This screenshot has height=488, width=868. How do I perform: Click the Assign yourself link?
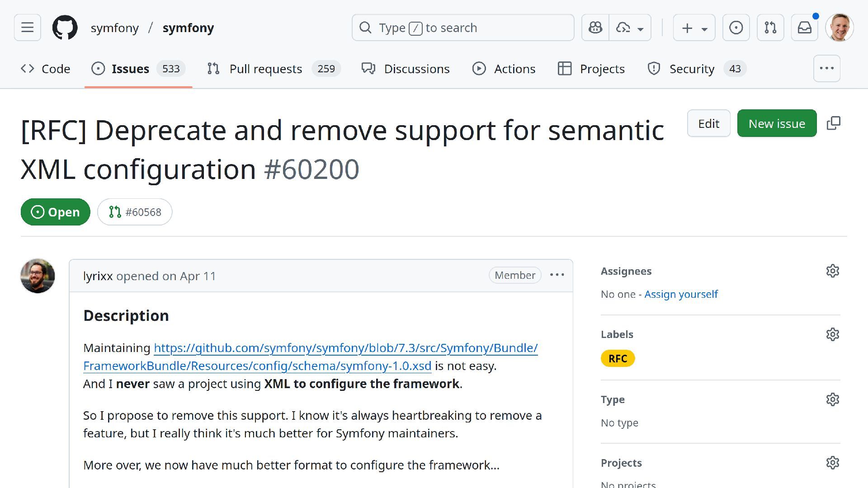point(681,294)
